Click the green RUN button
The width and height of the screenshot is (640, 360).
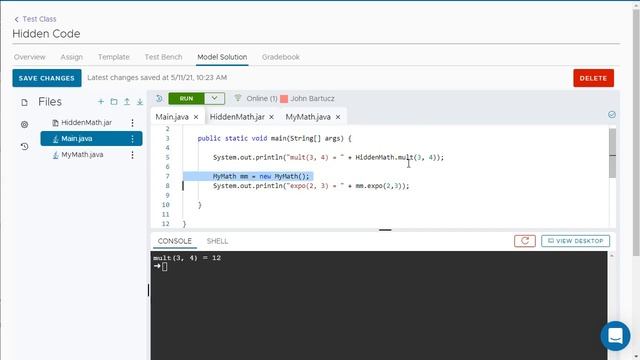pyautogui.click(x=186, y=98)
